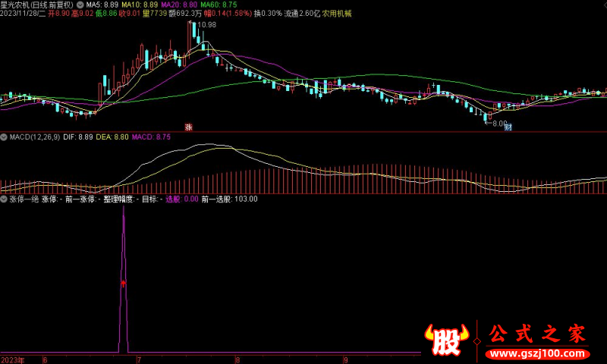Expand the main chart indicator dropdown beside MA5
This screenshot has height=364, width=607.
click(x=80, y=5)
